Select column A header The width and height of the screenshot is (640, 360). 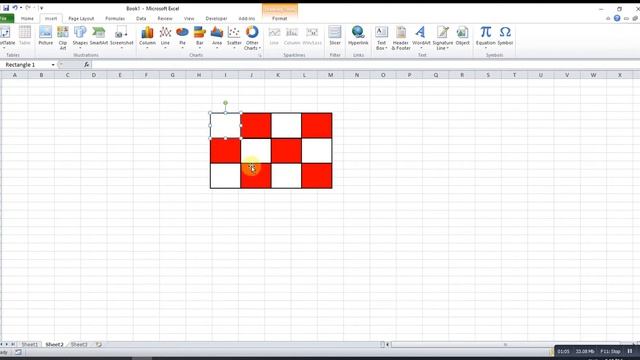pyautogui.click(x=15, y=75)
